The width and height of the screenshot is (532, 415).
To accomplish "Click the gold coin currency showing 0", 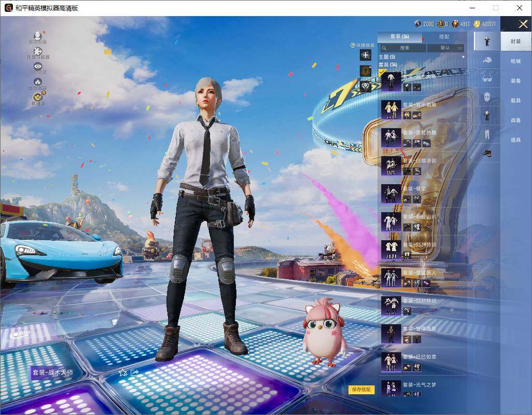I will (440, 23).
